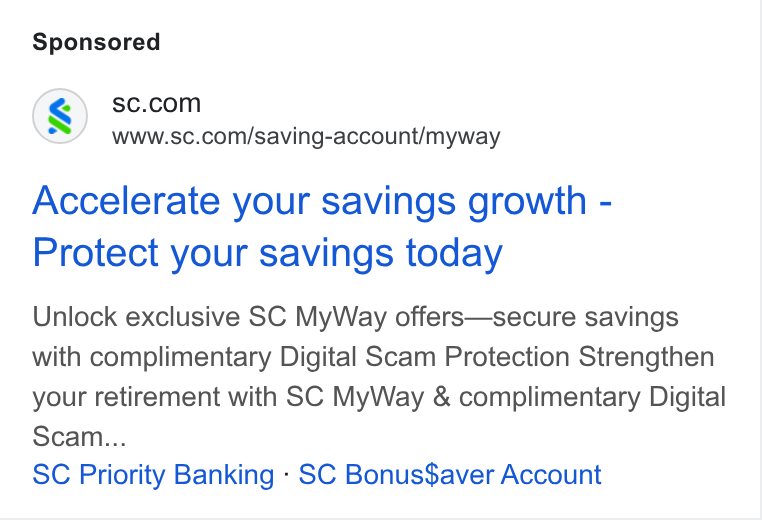Click the Sponsored label
The height and width of the screenshot is (520, 762).
click(x=96, y=42)
